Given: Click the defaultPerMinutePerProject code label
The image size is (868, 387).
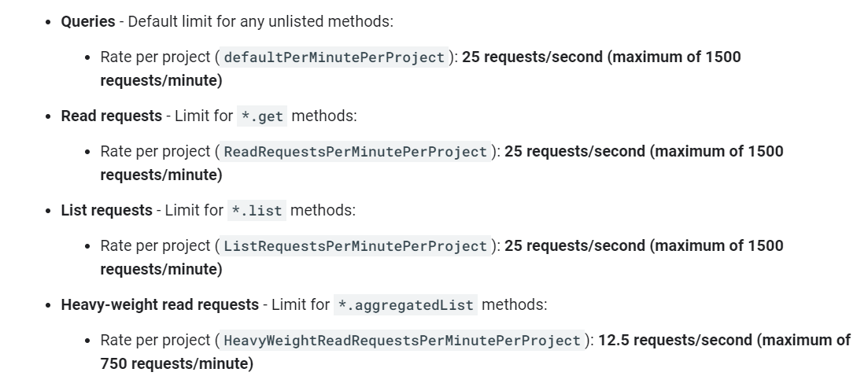Looking at the screenshot, I should pos(334,57).
